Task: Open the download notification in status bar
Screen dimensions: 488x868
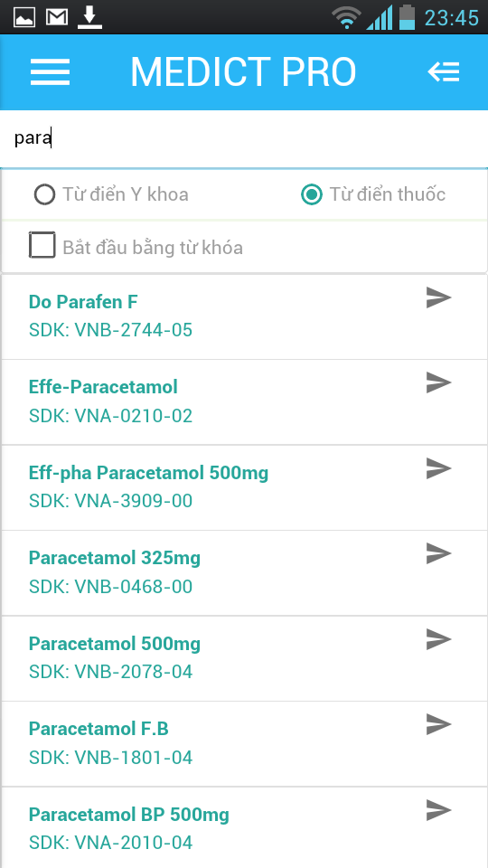Action: 89,18
